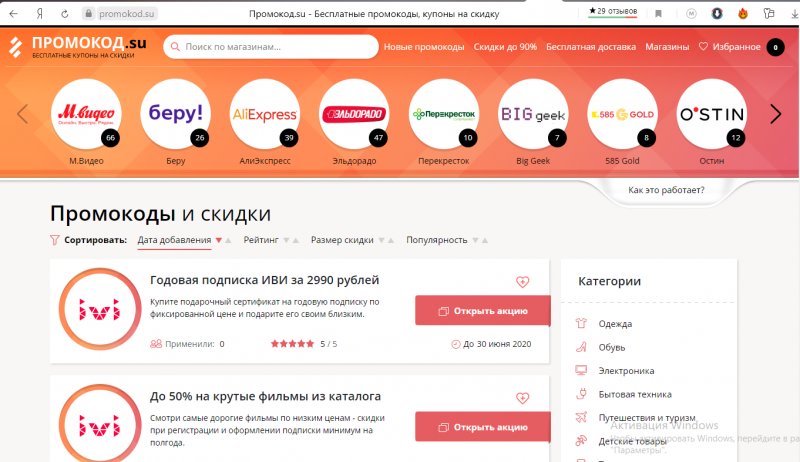Viewport: 800px width, 462px height.
Task: Sort by Дата добавления
Action: (x=174, y=240)
